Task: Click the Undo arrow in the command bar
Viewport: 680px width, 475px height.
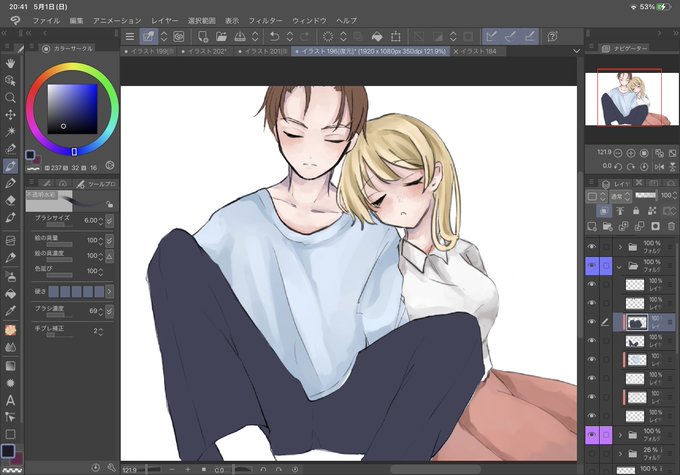Action: (274, 36)
